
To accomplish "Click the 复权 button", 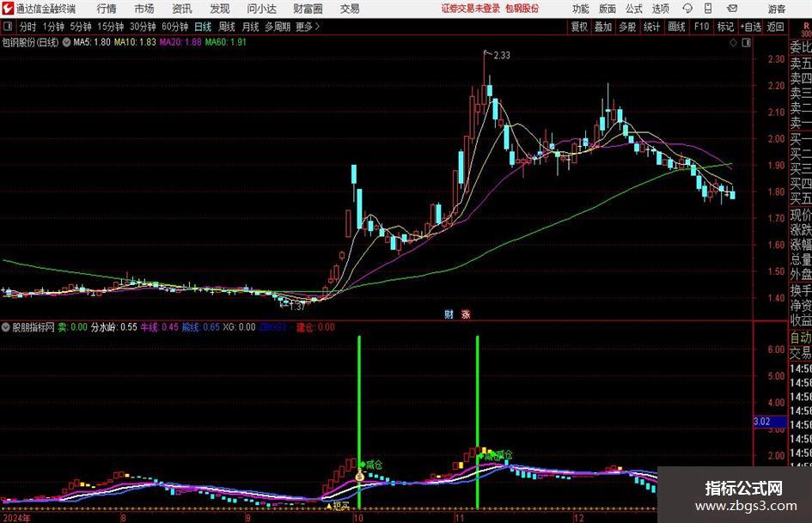I will point(579,27).
